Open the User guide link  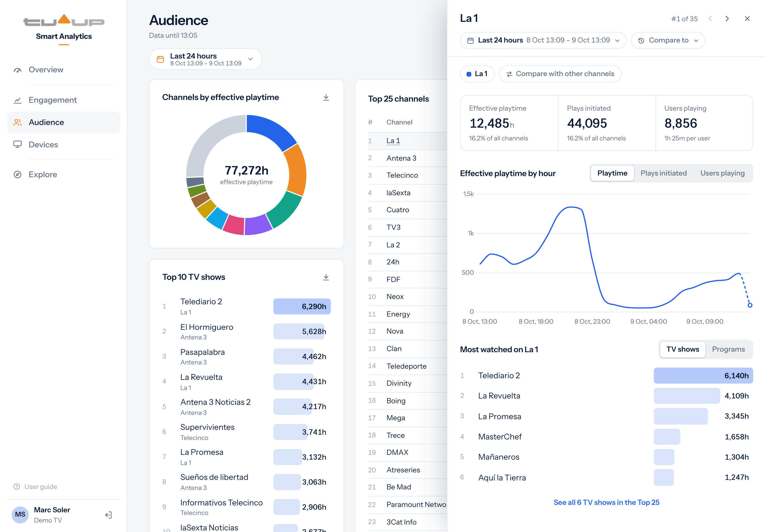pyautogui.click(x=35, y=487)
